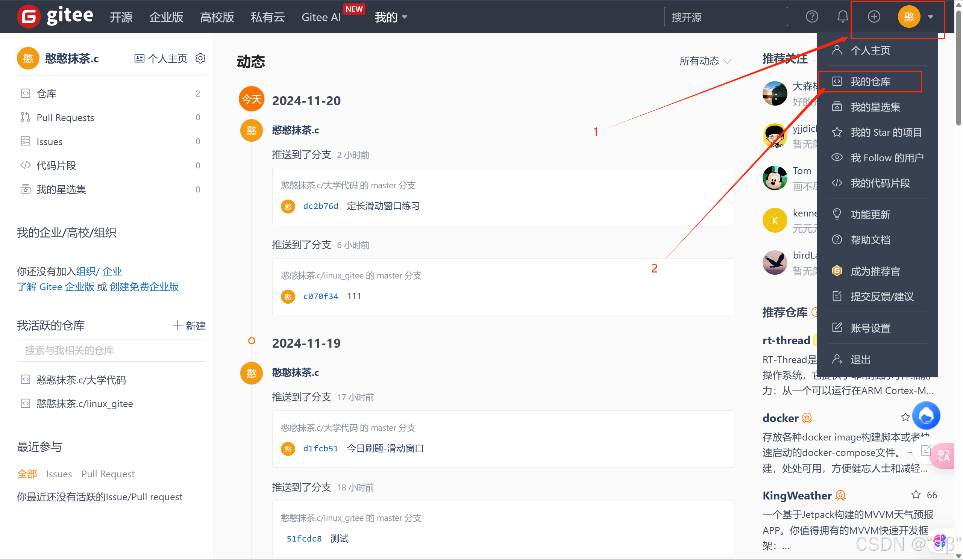Click the repo icon next to 憨憨抹茶.c/大学代码
The image size is (963, 560).
(x=25, y=379)
